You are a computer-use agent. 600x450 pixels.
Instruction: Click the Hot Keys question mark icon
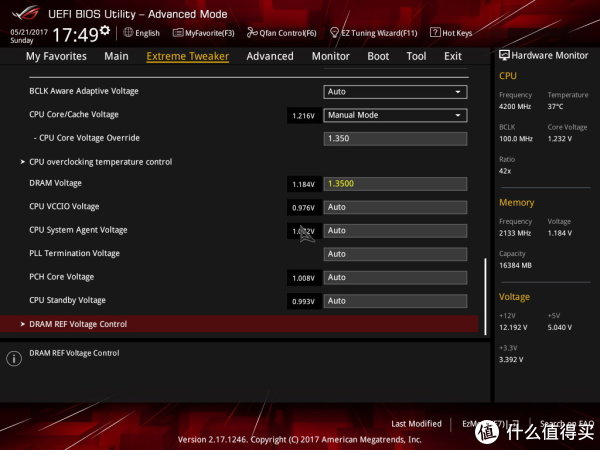[x=435, y=33]
